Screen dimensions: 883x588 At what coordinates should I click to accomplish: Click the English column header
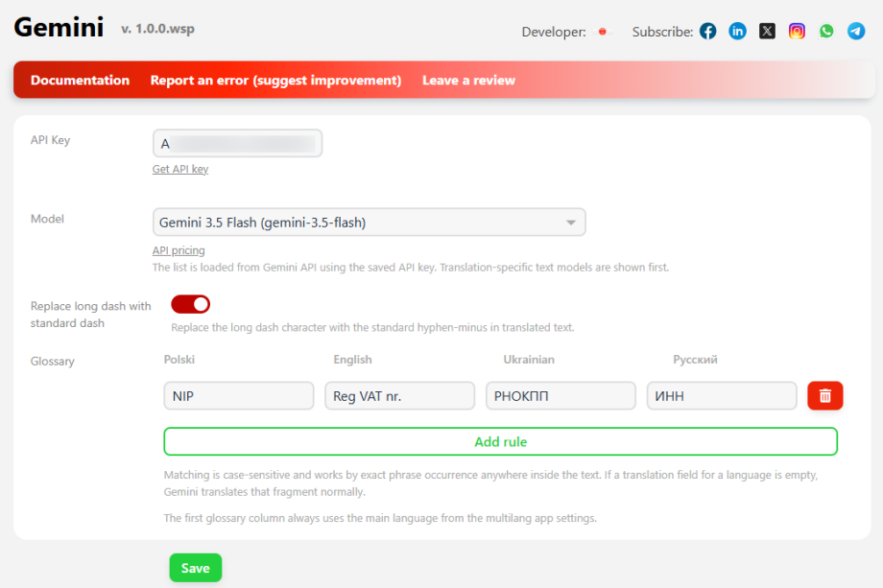pyautogui.click(x=352, y=359)
